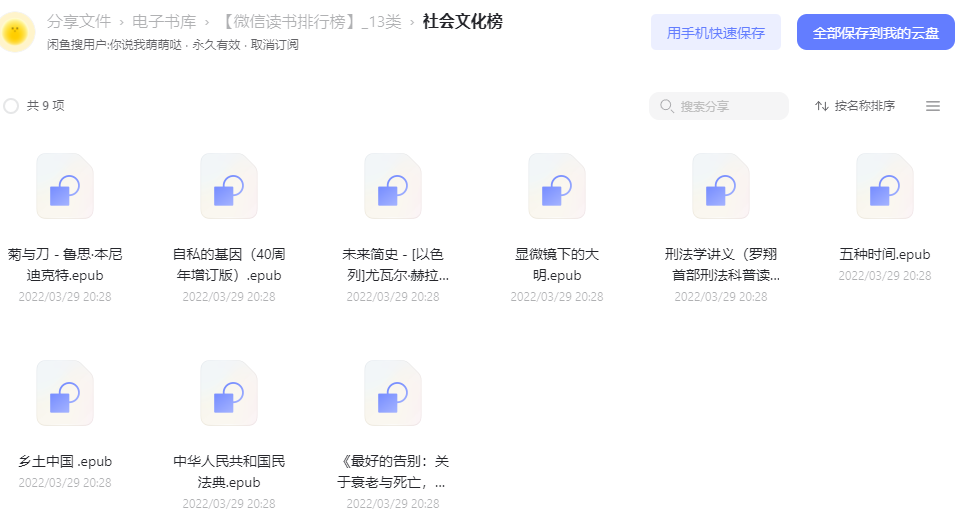Click the yellow user avatar
This screenshot has width=961, height=523.
click(x=15, y=31)
